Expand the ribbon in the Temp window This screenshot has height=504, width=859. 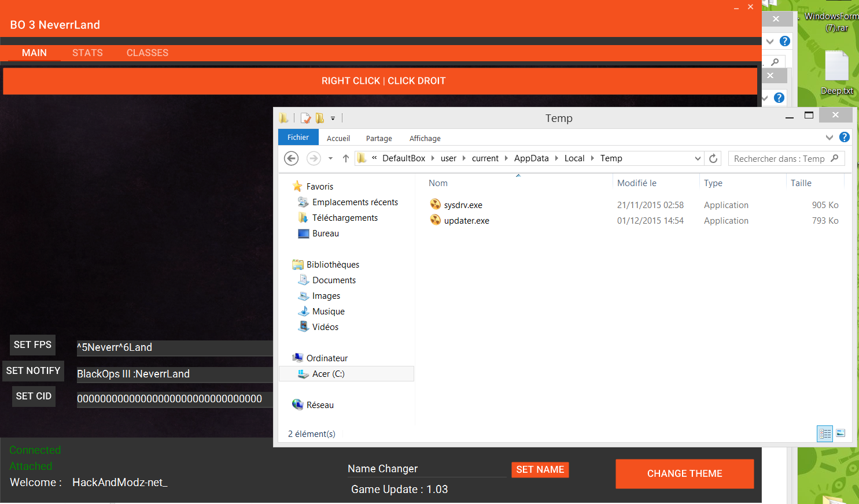tap(829, 138)
